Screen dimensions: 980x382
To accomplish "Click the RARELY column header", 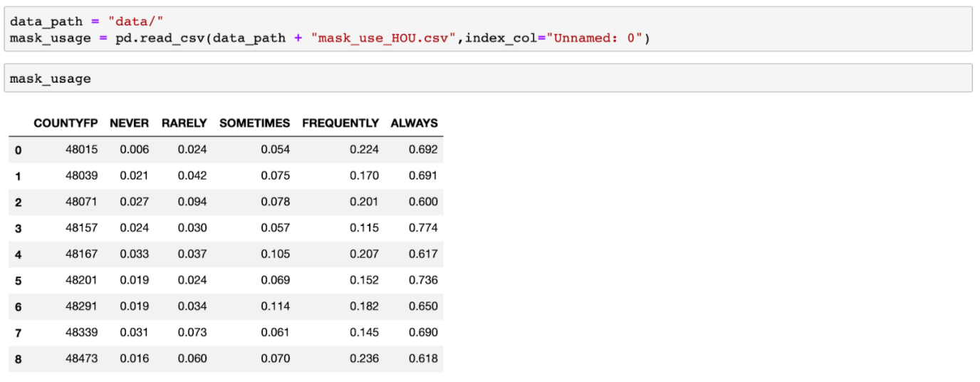I will click(184, 123).
